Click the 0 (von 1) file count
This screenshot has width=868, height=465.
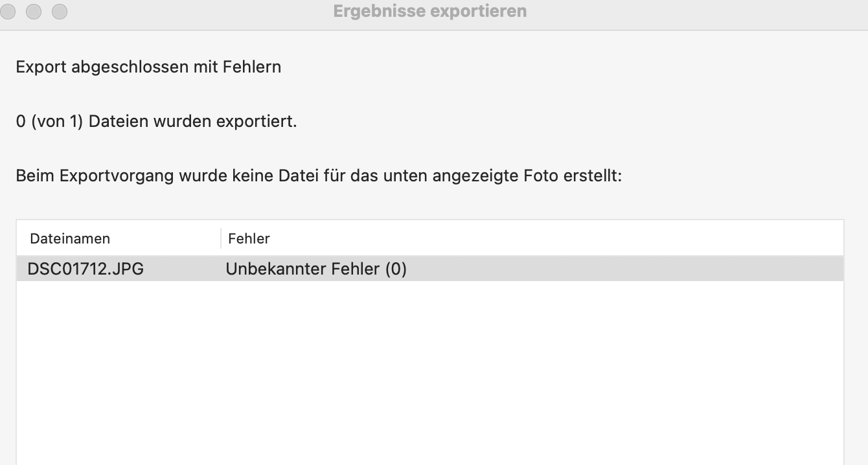50,121
